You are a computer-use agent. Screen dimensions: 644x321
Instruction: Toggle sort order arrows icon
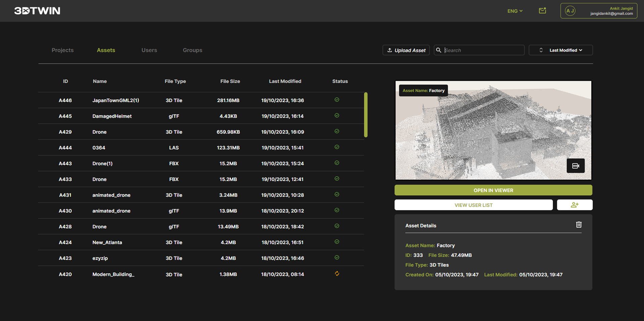[x=541, y=50]
